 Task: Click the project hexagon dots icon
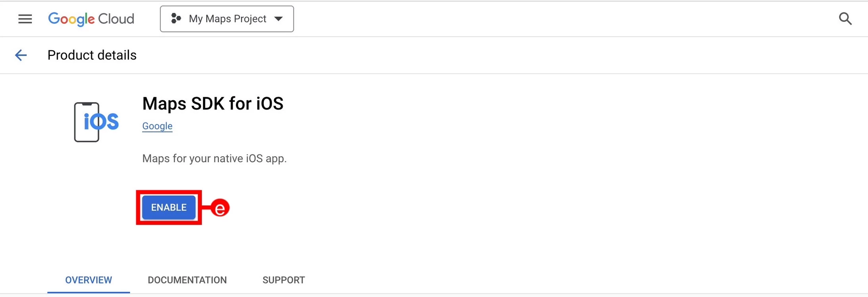pyautogui.click(x=176, y=19)
